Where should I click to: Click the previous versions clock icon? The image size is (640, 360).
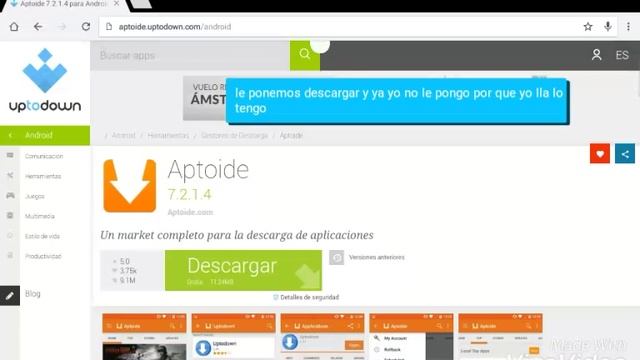pyautogui.click(x=337, y=258)
